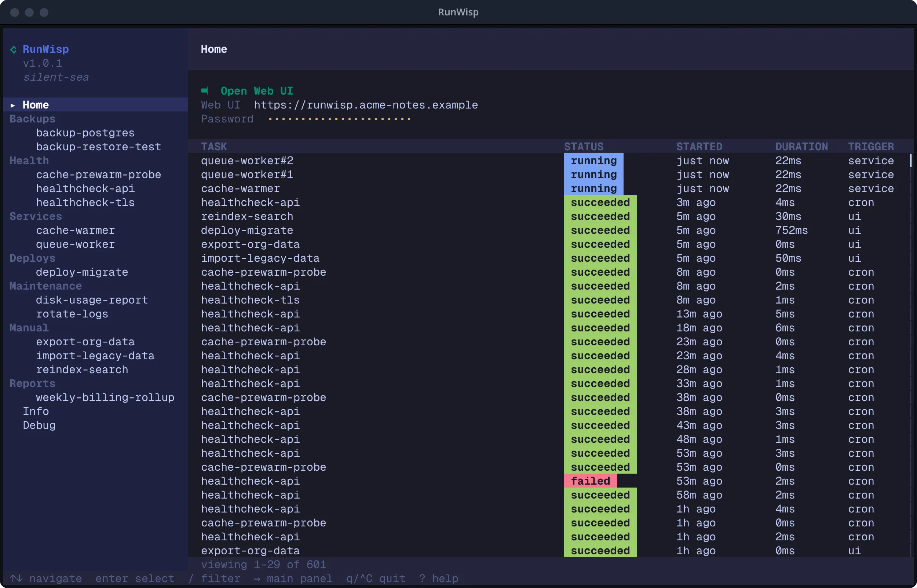The image size is (917, 588).
Task: Open the deploy-migrate run with 752ms duration
Action: (x=548, y=230)
